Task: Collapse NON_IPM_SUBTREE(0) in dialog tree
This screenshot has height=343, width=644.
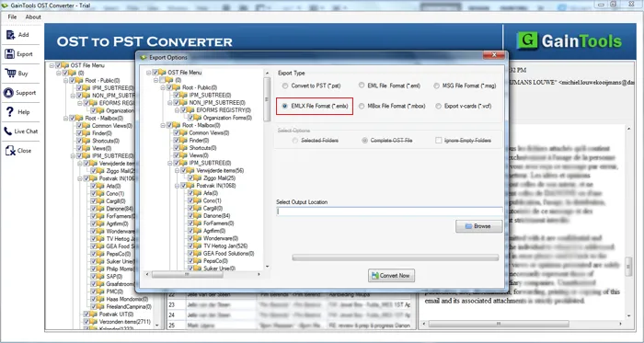Action: tap(170, 103)
